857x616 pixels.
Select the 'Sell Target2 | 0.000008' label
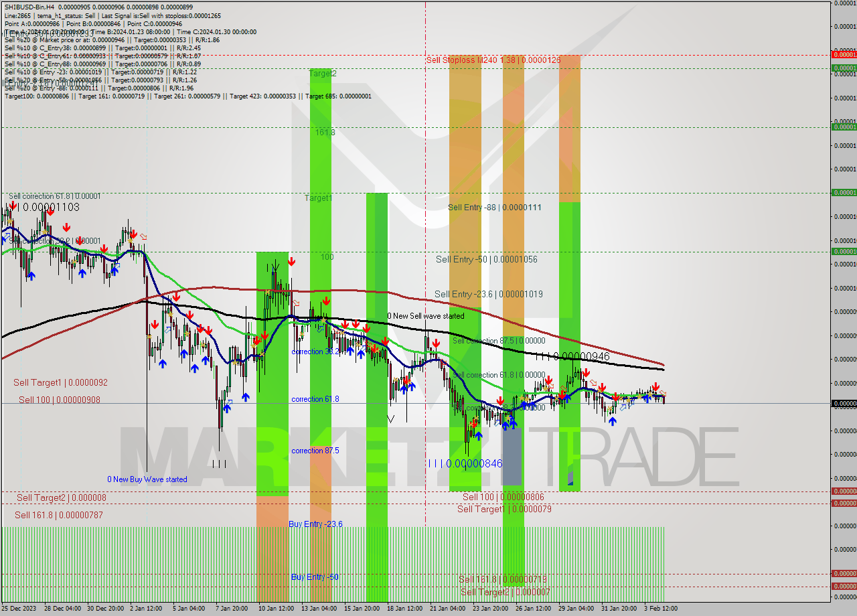pos(62,497)
